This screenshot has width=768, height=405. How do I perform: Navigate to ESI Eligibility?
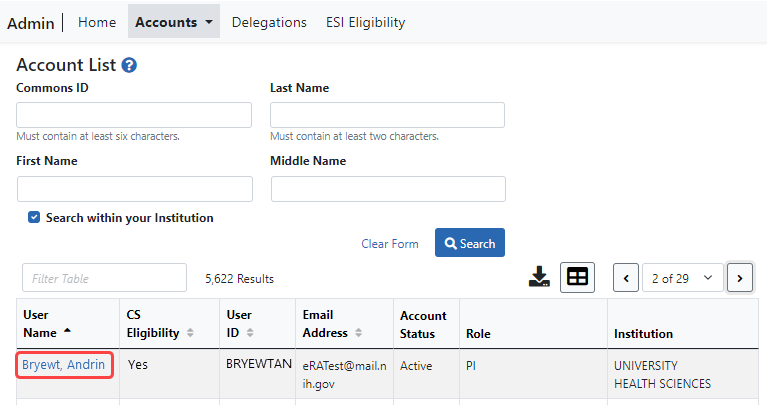tap(366, 22)
